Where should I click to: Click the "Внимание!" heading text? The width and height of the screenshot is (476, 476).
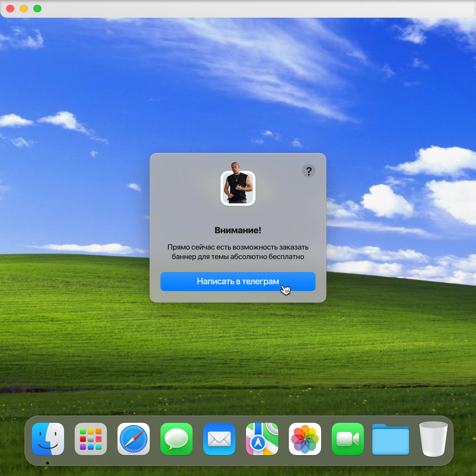tap(238, 230)
